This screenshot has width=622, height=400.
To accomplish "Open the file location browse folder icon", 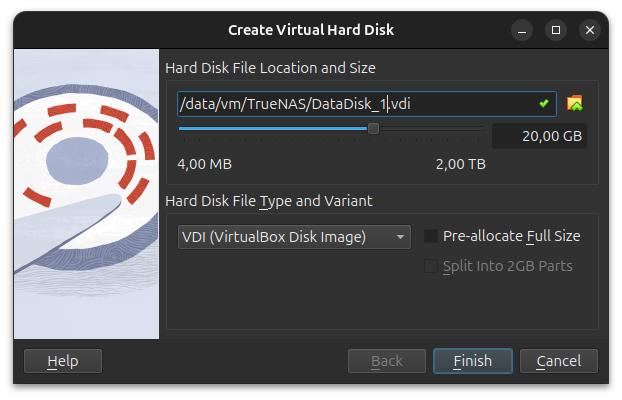I will pyautogui.click(x=574, y=103).
